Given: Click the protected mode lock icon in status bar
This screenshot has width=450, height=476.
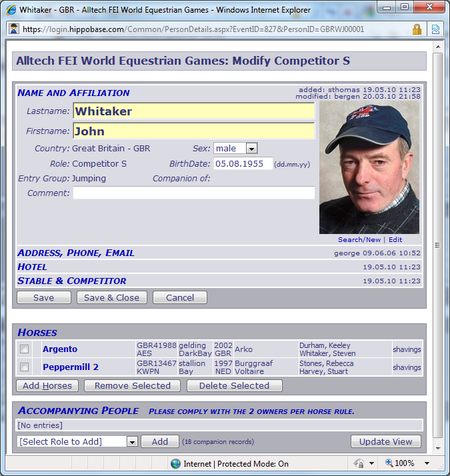Looking at the screenshot, I should coord(359,463).
